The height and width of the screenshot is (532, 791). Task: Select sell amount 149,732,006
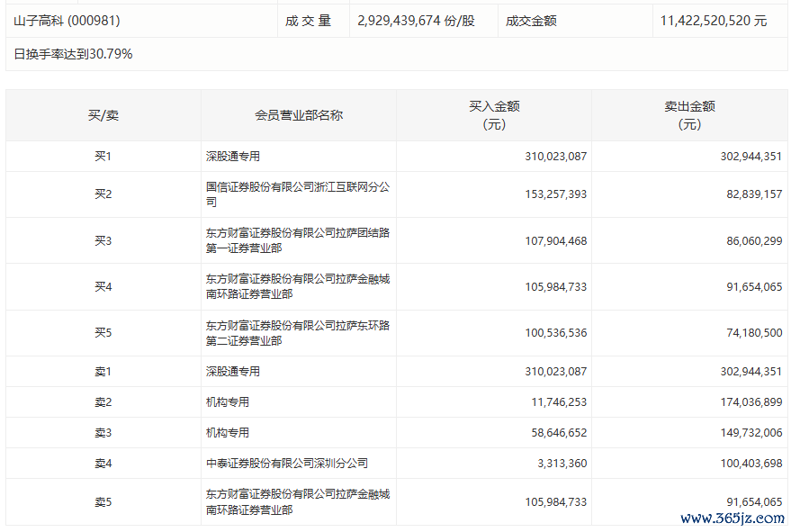point(751,433)
